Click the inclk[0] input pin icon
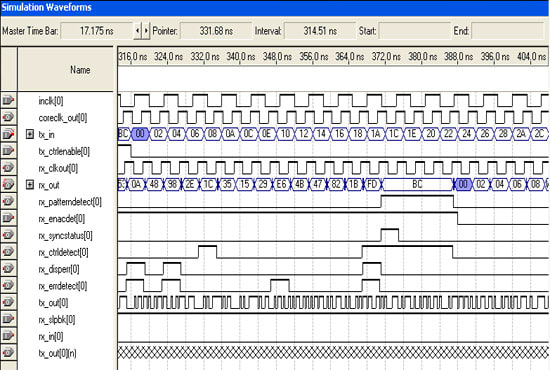Image resolution: width=550 pixels, height=370 pixels. pyautogui.click(x=8, y=101)
